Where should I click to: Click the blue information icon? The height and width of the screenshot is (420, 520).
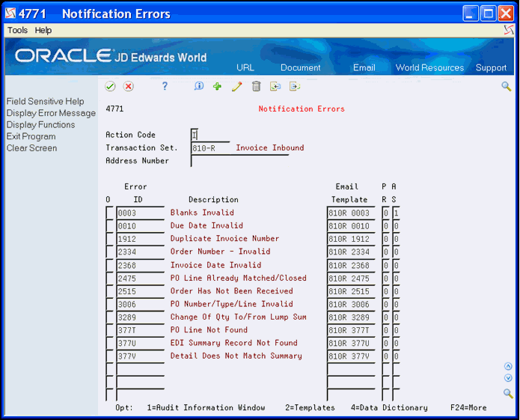(199, 87)
